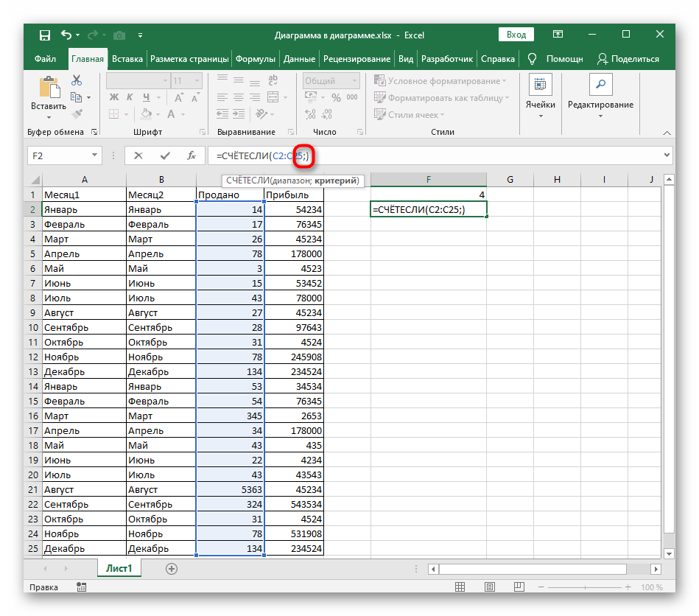Open the Insert Function fx dialog
The width and height of the screenshot is (699, 616).
pos(192,155)
